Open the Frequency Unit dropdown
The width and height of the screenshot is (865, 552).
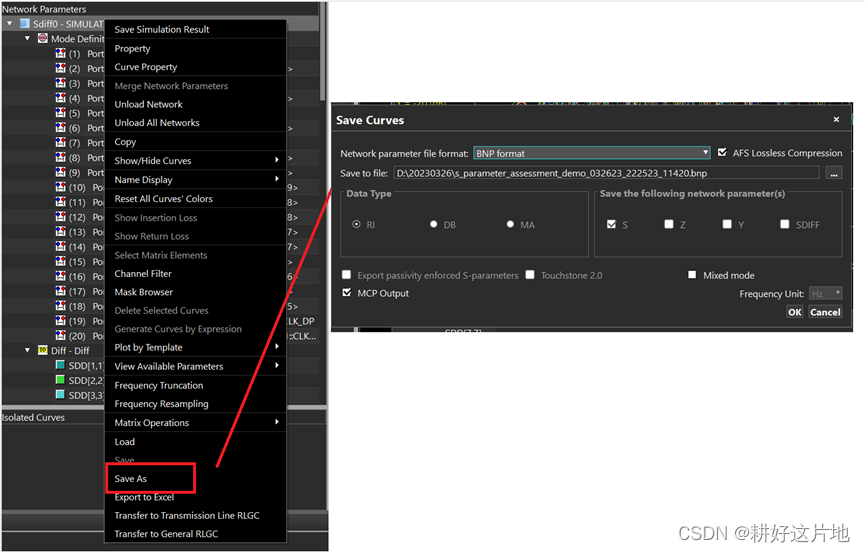tap(825, 293)
